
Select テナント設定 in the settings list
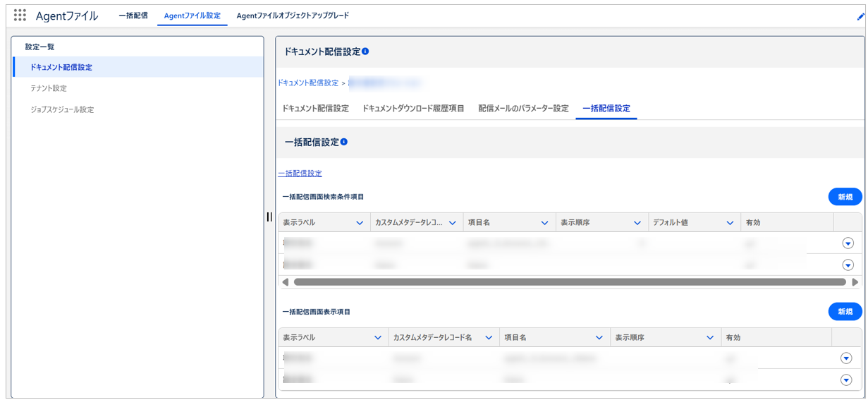pyautogui.click(x=49, y=88)
